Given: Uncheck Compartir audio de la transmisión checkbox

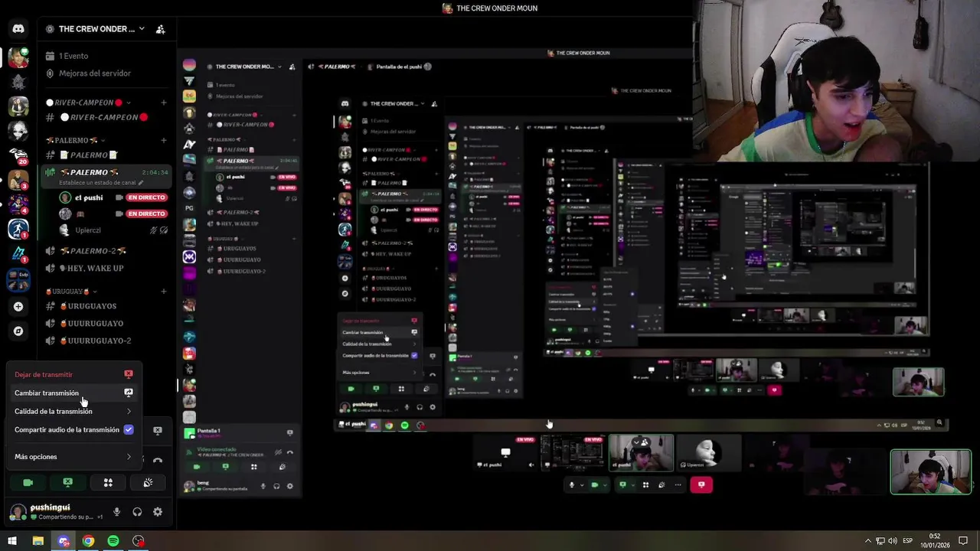Looking at the screenshot, I should [128, 429].
